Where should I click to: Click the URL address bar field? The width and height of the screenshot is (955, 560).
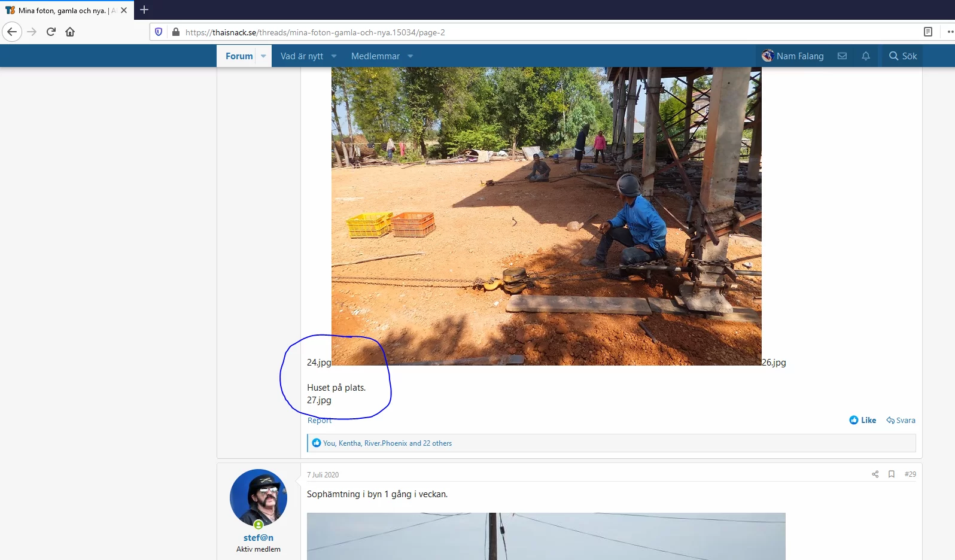[539, 32]
